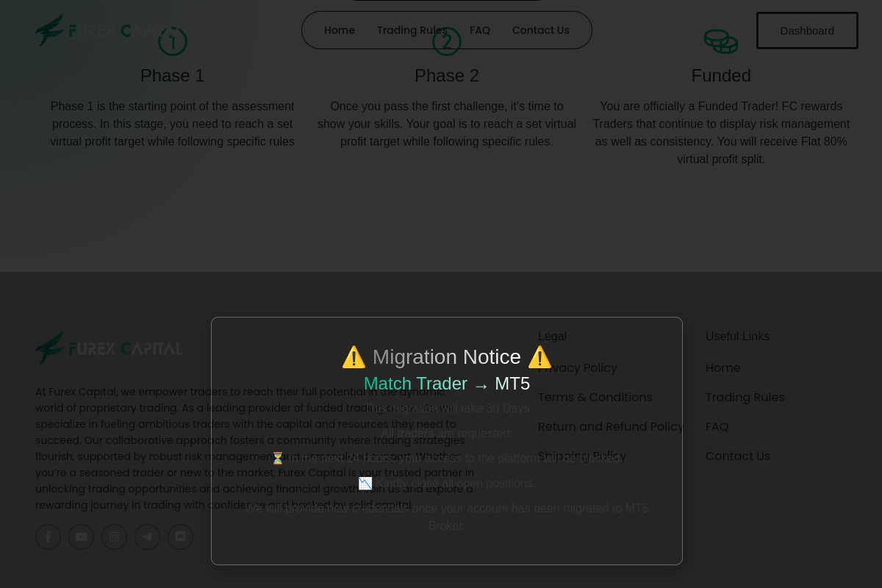Click the Furex Capital logo in footer

[x=108, y=348]
